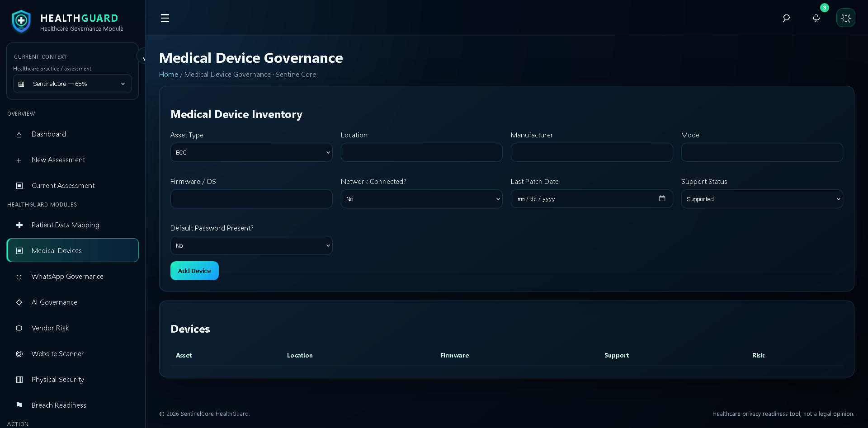Click the Asset column header

point(184,355)
